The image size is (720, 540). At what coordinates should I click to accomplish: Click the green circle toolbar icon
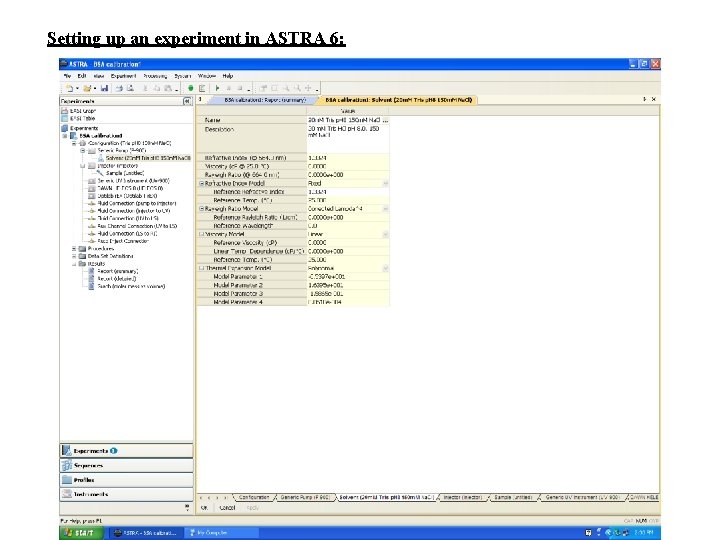(x=191, y=88)
